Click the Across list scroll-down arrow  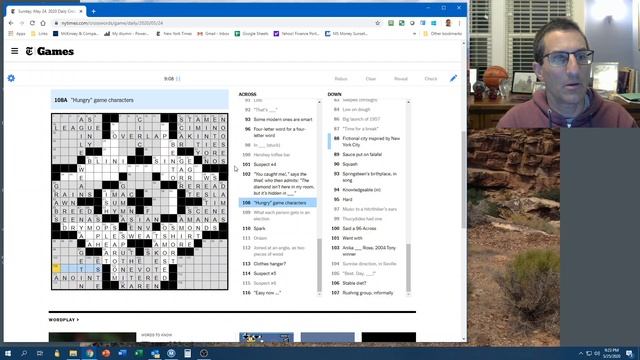click(x=320, y=294)
